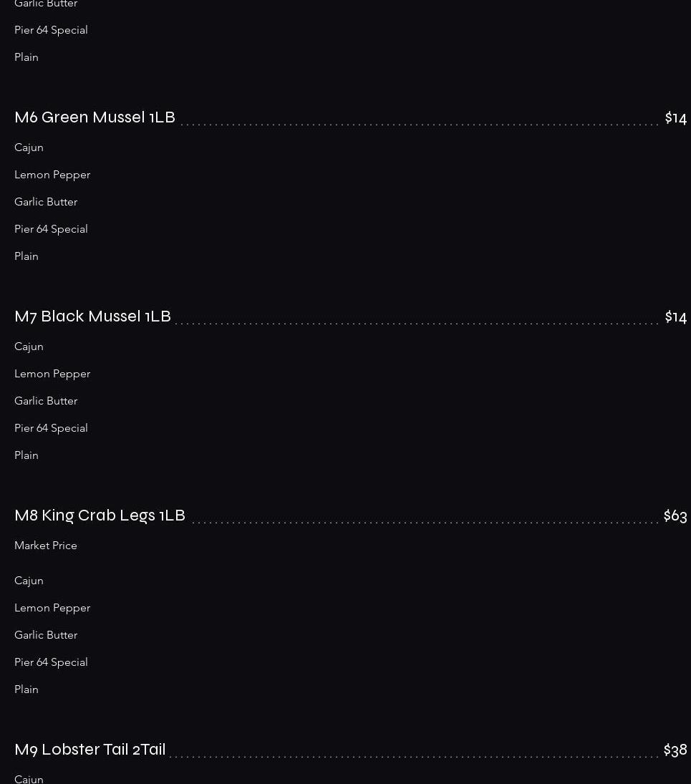Select Plain under M7 Black Mussel
The width and height of the screenshot is (691, 784).
26,455
